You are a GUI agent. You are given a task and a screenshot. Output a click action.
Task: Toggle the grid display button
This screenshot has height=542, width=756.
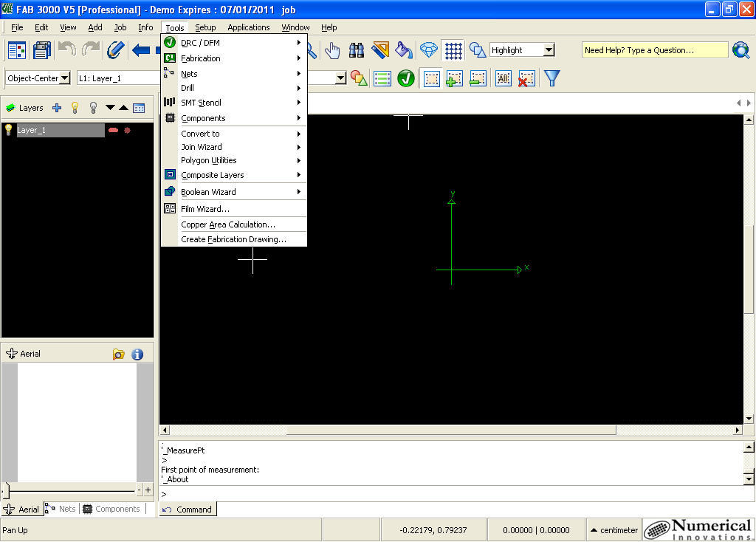point(453,50)
